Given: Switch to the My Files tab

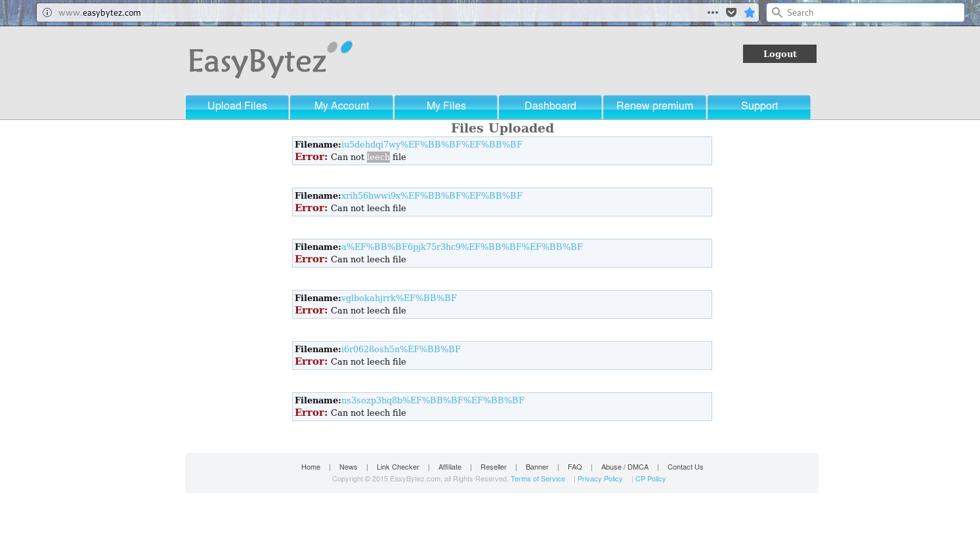Looking at the screenshot, I should pyautogui.click(x=446, y=107).
